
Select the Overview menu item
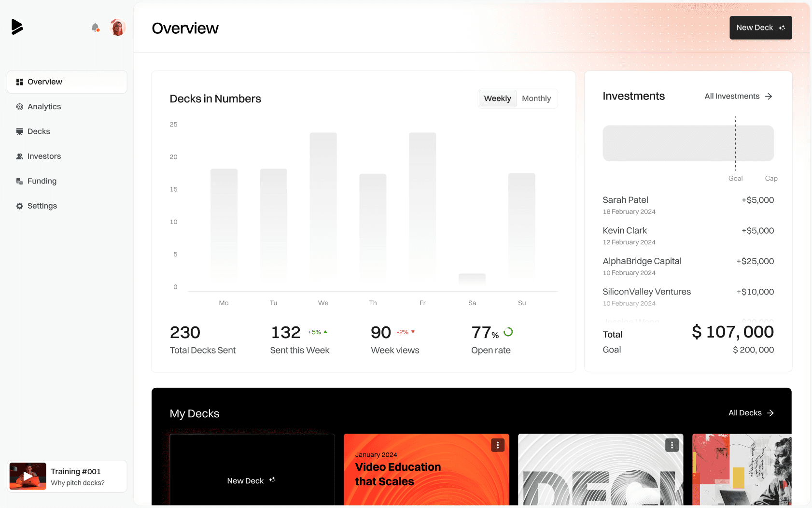point(45,82)
